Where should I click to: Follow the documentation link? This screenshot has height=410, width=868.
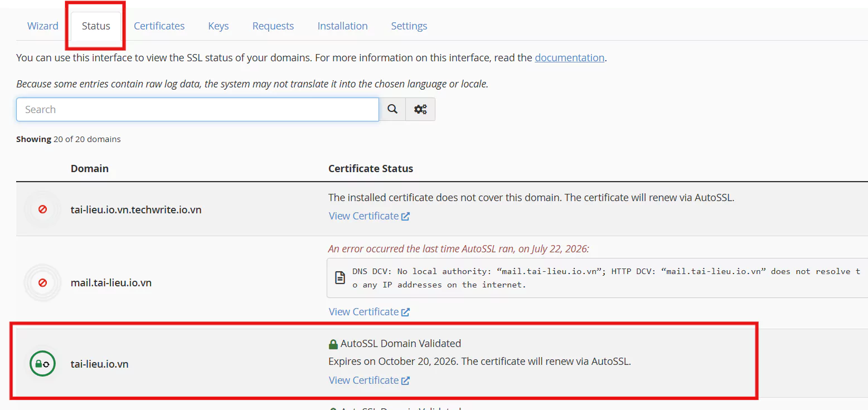570,57
